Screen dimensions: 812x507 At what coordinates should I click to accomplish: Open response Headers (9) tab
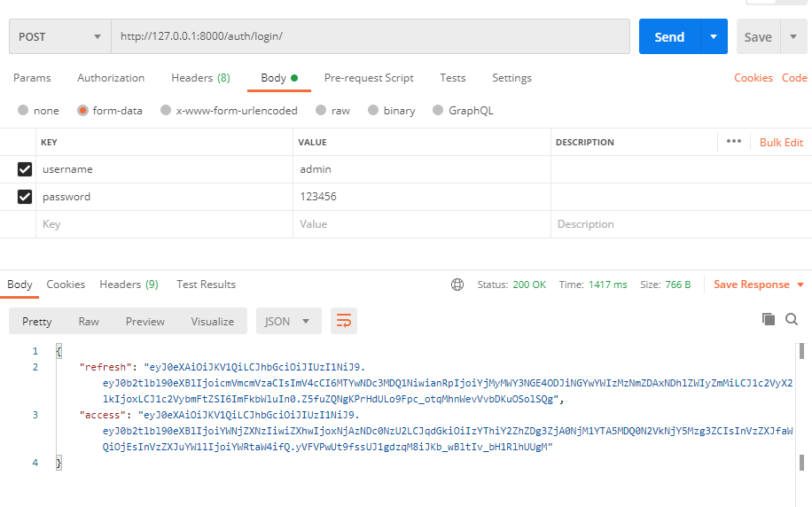129,285
